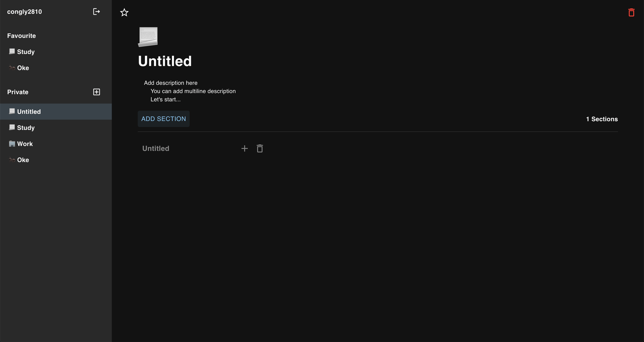
Task: Click ADD SECTION button
Action: (164, 119)
